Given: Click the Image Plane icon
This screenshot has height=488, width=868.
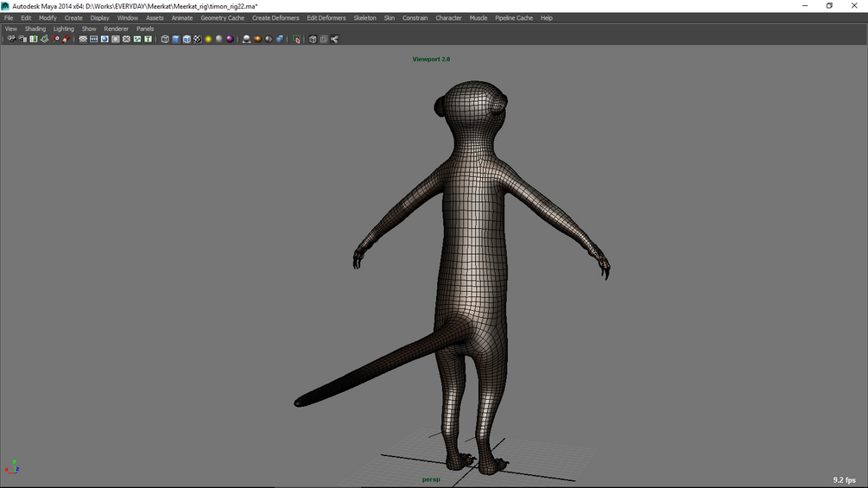Looking at the screenshot, I should [x=44, y=39].
